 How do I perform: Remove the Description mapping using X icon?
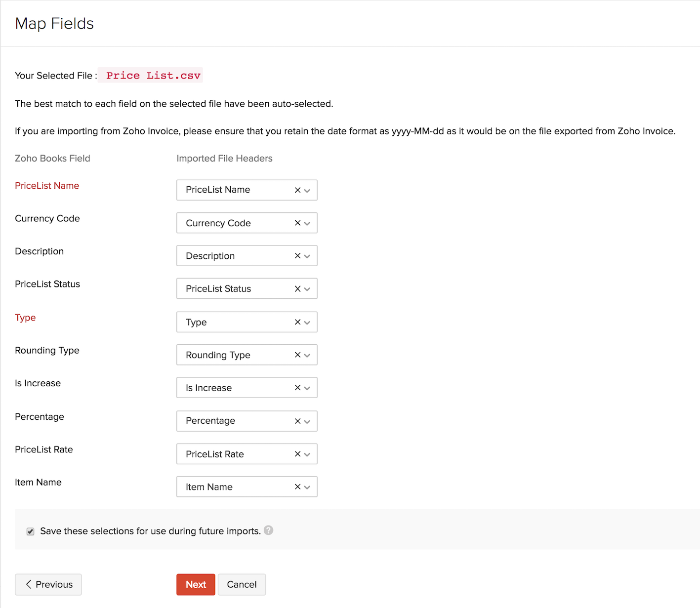297,256
